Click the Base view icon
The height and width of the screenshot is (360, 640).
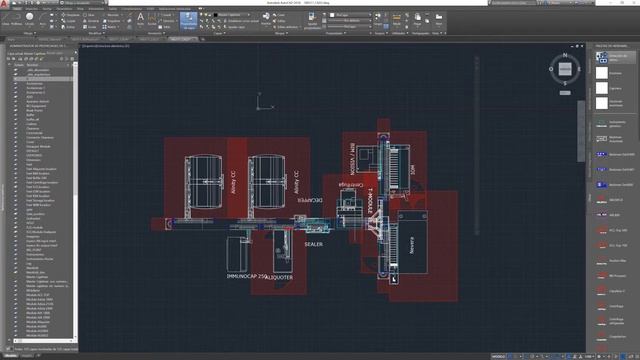439,19
